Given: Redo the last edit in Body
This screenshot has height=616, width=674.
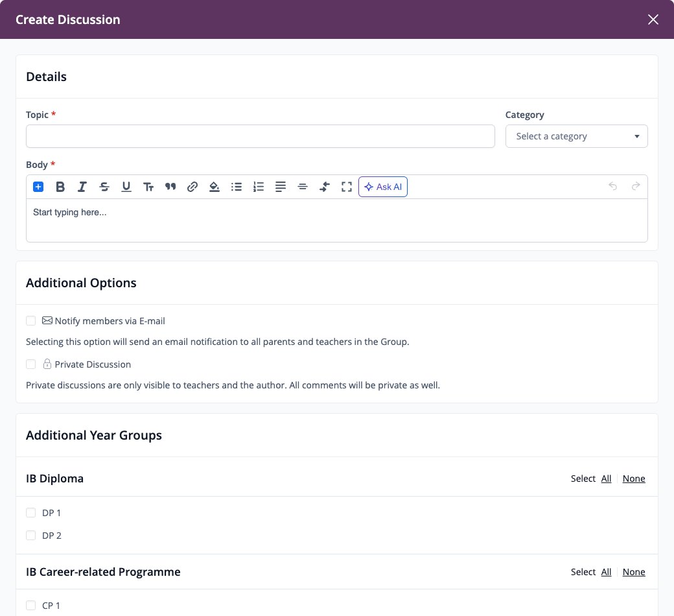Looking at the screenshot, I should point(636,186).
